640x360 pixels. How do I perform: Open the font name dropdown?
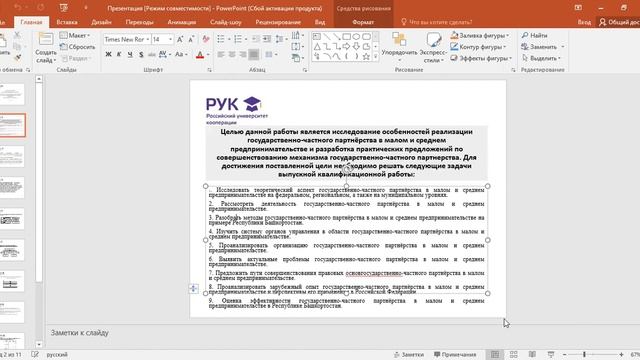pos(148,39)
